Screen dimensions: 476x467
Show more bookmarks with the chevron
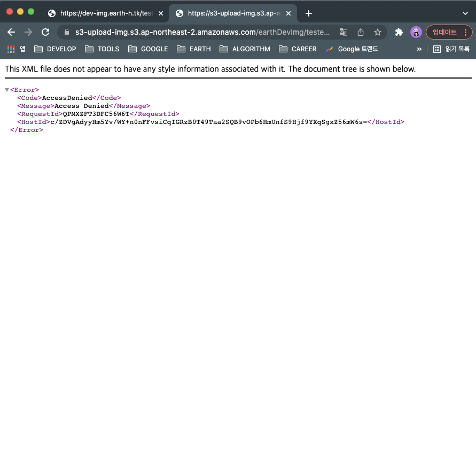[419, 49]
